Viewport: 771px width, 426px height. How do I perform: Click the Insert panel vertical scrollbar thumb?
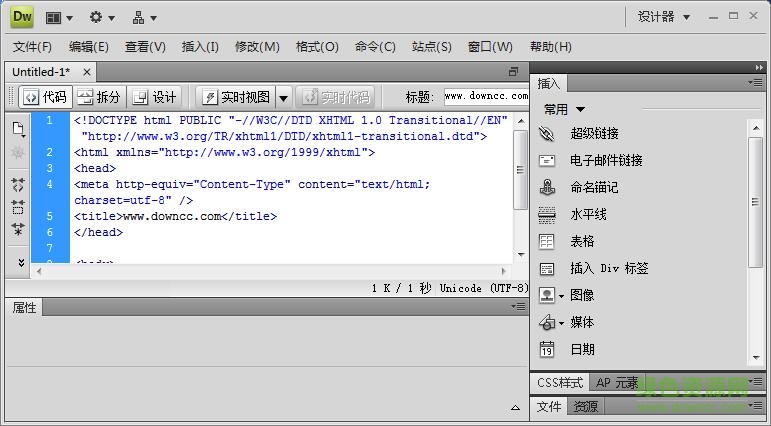pos(755,202)
